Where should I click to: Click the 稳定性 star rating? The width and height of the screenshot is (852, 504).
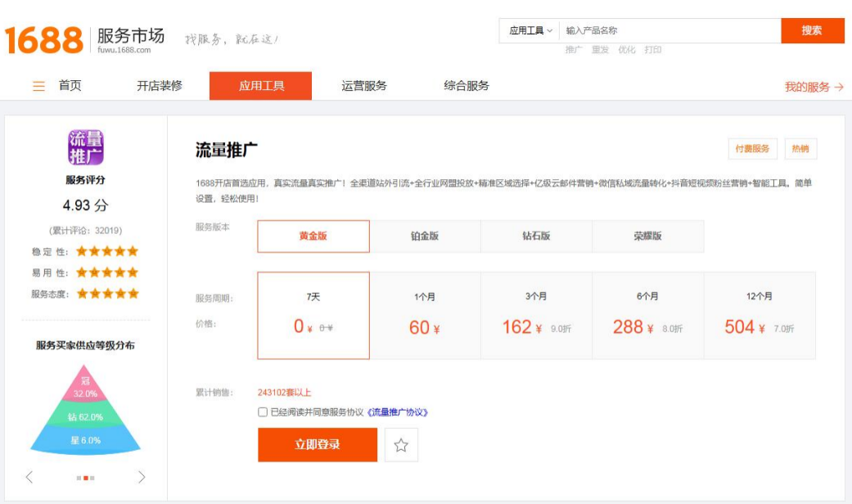(107, 251)
